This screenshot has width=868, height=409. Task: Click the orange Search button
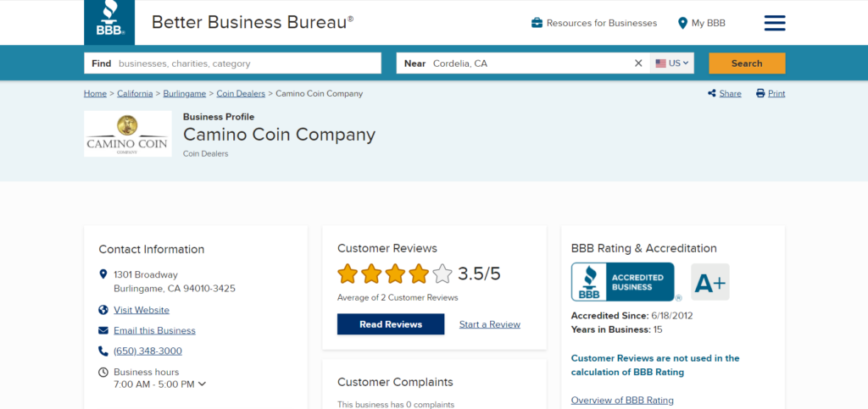coord(747,63)
